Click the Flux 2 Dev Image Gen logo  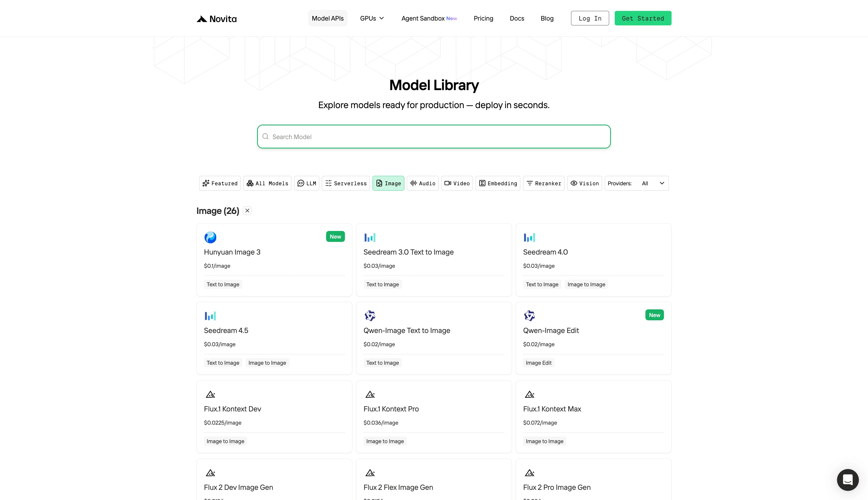click(x=210, y=473)
